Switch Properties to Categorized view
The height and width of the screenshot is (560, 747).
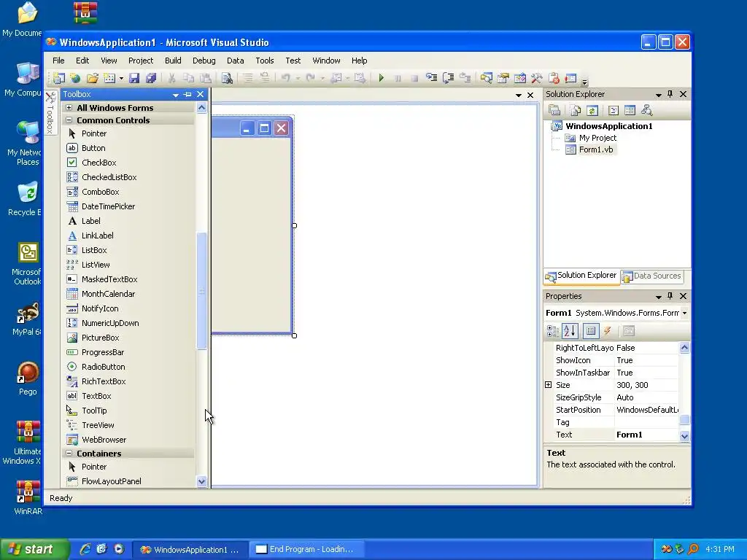coord(553,331)
